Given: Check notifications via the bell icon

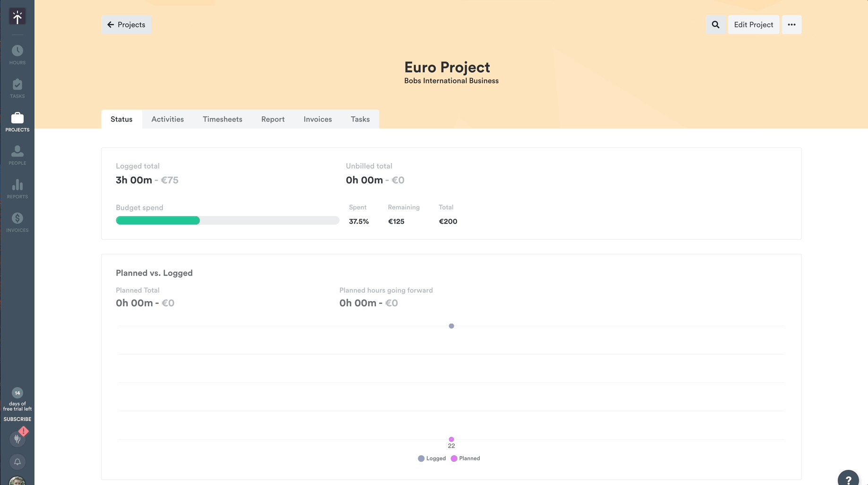Looking at the screenshot, I should pyautogui.click(x=17, y=462).
